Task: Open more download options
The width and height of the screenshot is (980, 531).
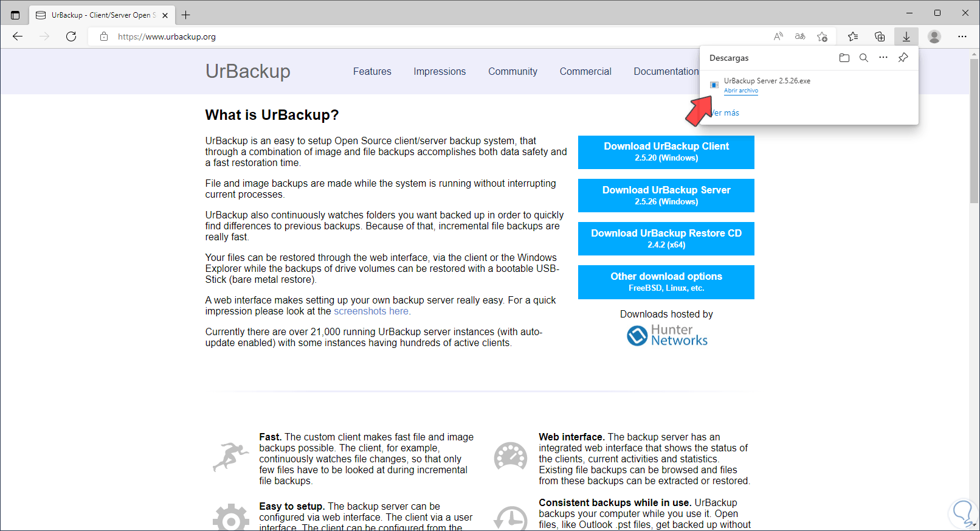Action: click(x=883, y=58)
